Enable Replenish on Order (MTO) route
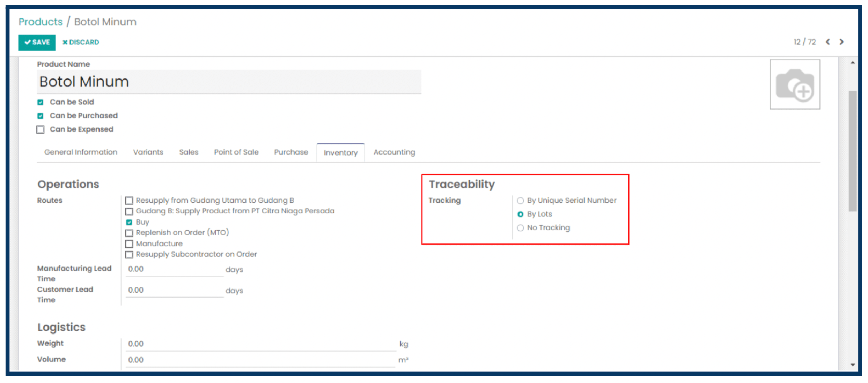 click(129, 233)
